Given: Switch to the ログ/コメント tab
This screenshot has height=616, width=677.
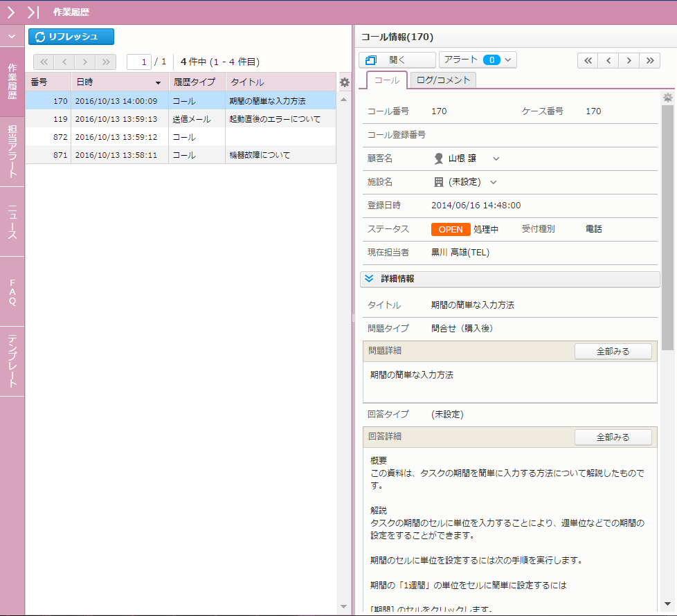Looking at the screenshot, I should point(443,80).
